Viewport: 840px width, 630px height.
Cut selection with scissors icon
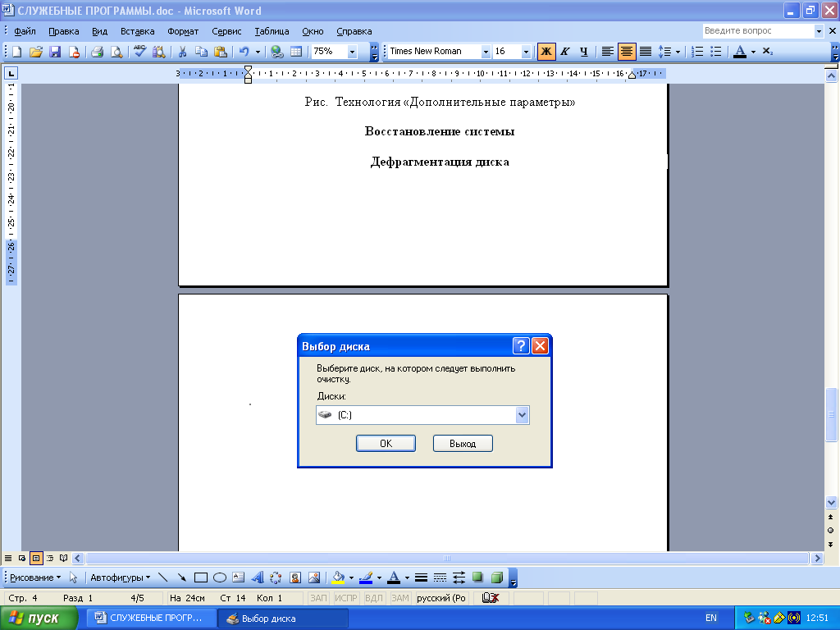coord(182,52)
